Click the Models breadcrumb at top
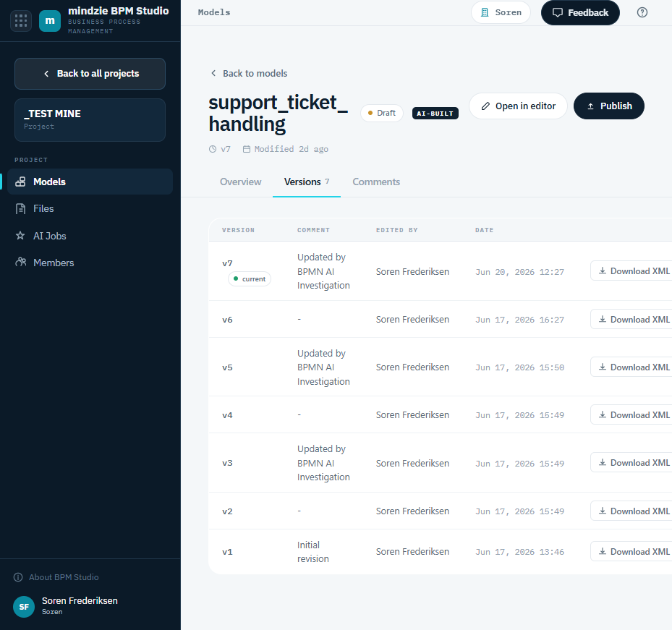Screen dimensions: 672x630 tap(214, 12)
